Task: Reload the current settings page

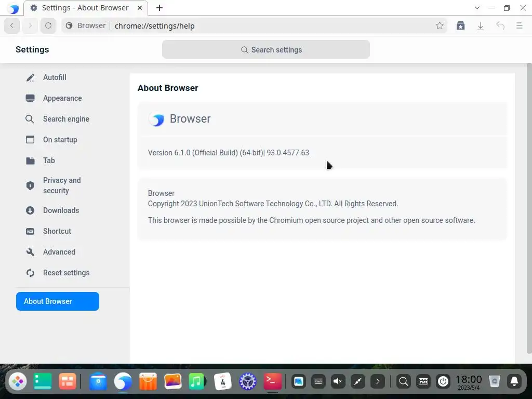Action: click(x=48, y=26)
